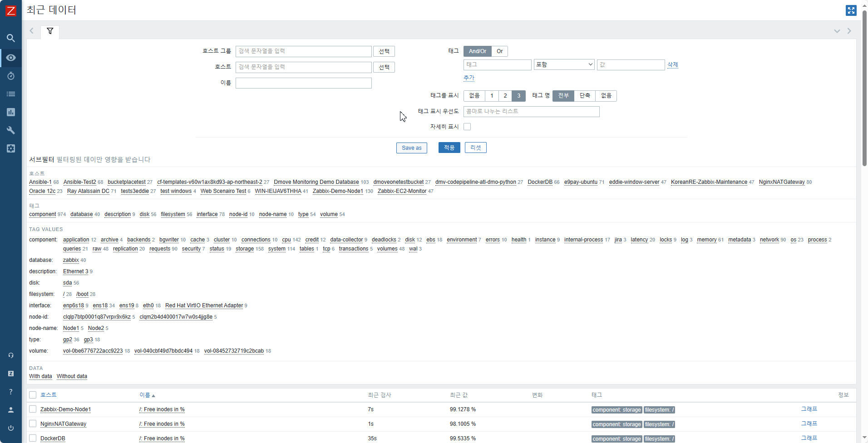Check the DockerDB row checkbox
868x443 pixels.
(33, 438)
